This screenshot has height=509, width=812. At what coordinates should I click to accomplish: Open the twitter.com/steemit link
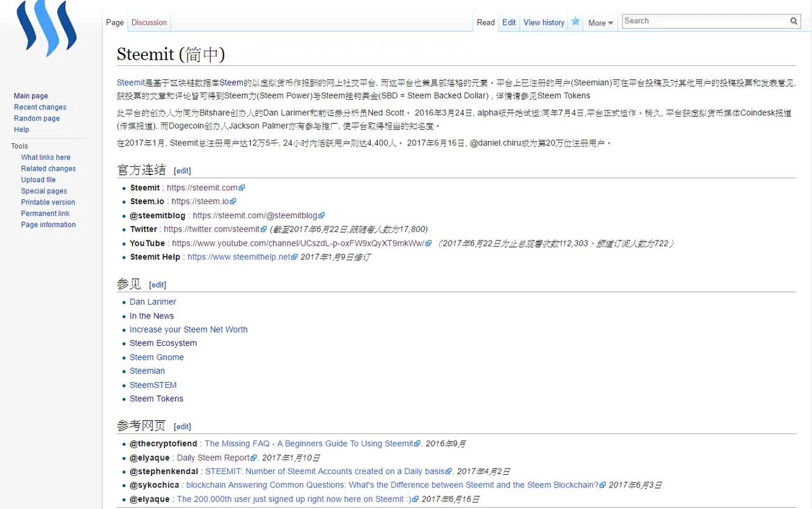[x=215, y=229]
